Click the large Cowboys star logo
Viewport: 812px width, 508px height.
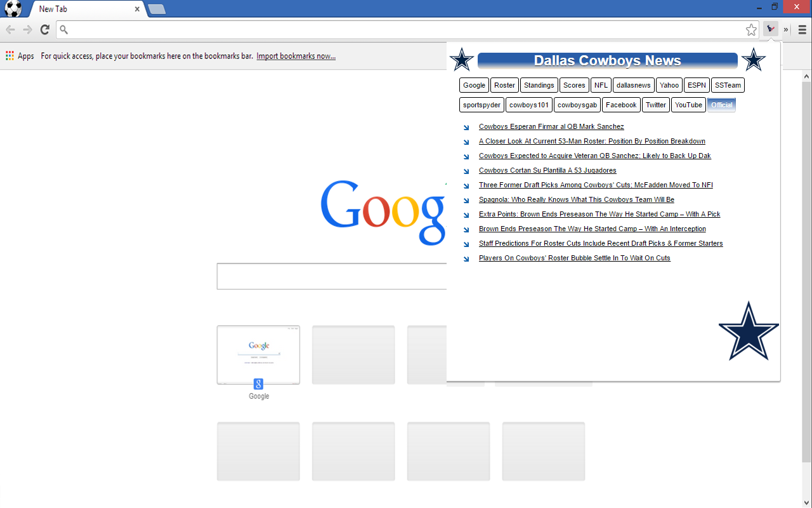tap(749, 331)
